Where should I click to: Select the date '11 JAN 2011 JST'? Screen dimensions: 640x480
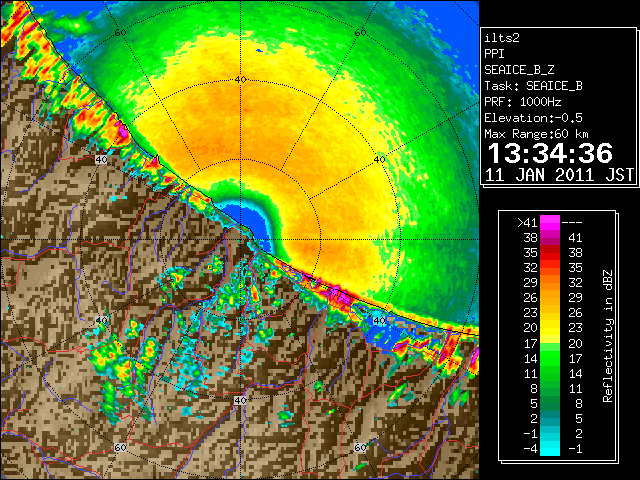click(x=559, y=175)
